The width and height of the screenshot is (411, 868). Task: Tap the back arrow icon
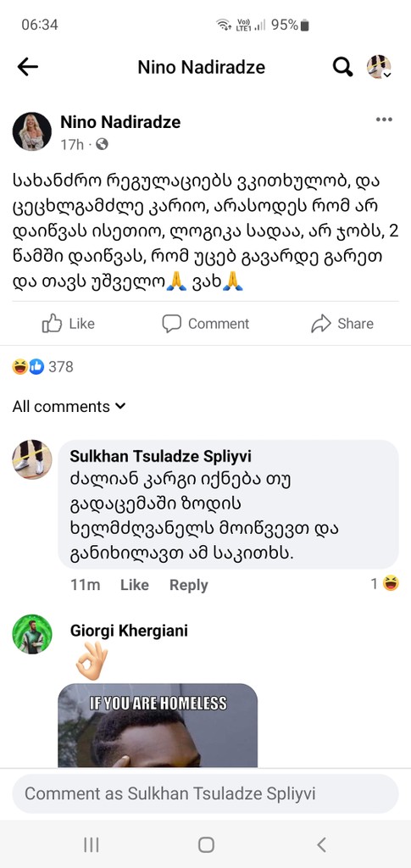click(28, 67)
